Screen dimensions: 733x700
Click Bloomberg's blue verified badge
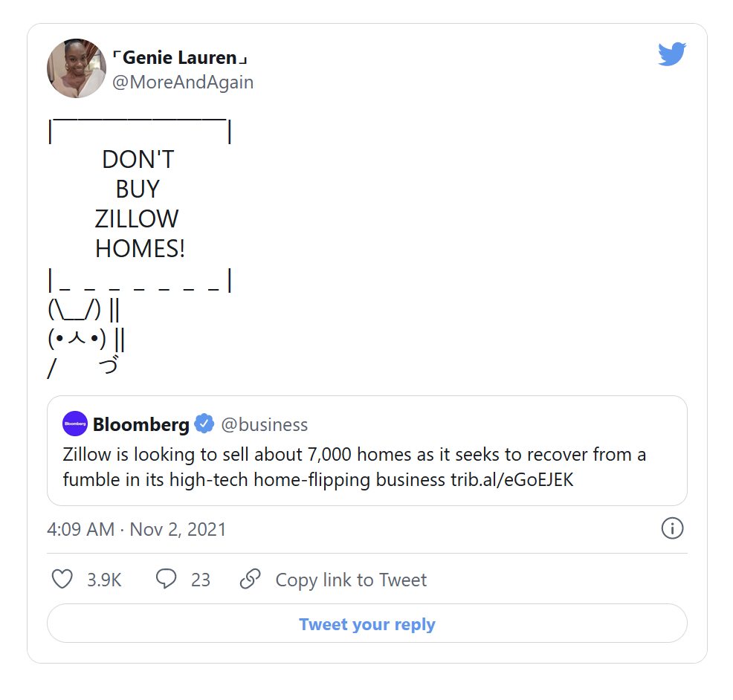(204, 424)
